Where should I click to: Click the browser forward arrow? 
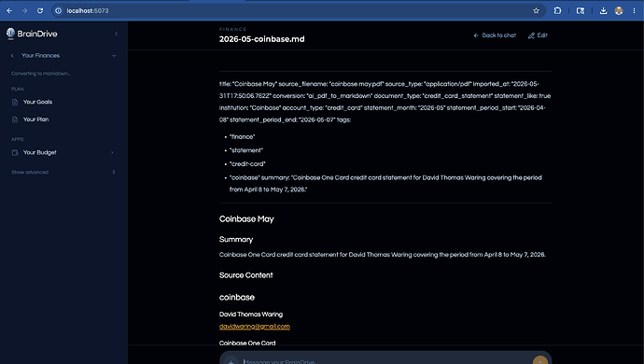[24, 10]
